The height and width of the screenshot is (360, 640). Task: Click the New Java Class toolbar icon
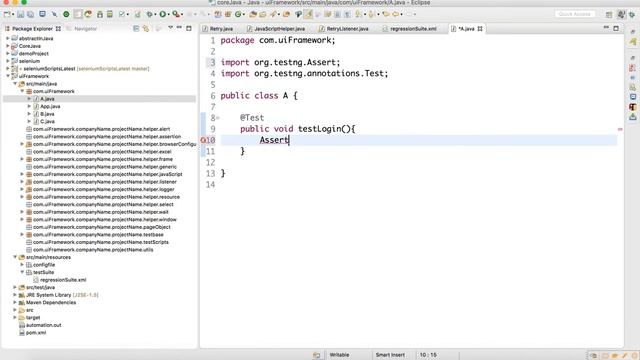238,14
